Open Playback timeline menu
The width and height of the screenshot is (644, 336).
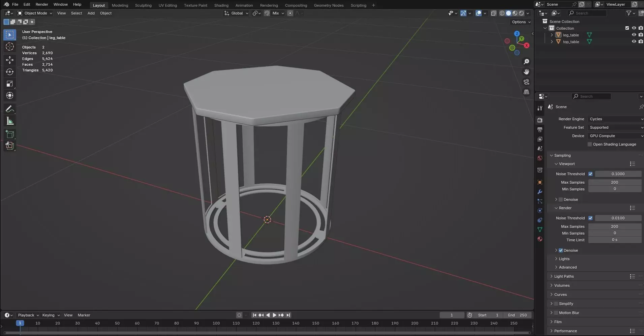[28, 315]
